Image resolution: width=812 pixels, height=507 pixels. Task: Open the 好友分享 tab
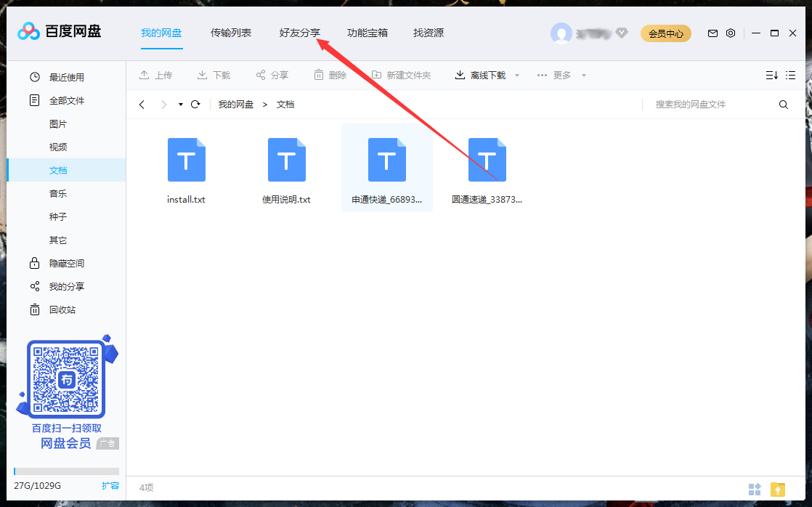[299, 33]
